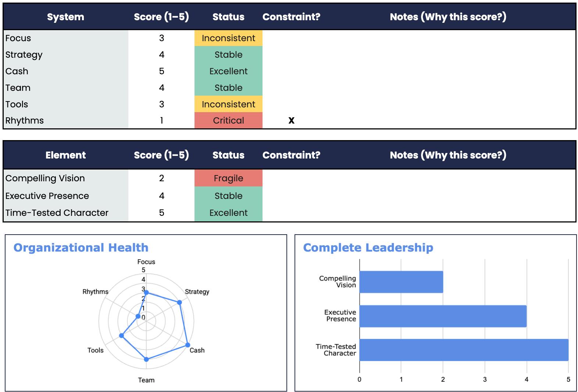Viewport: 578px width, 392px height.
Task: Click the Executive Presence constraint cell
Action: coord(291,196)
